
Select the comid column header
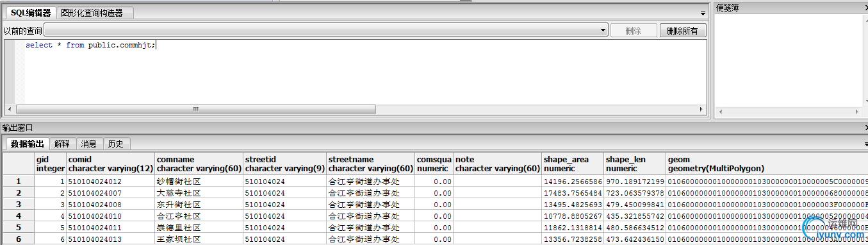click(x=111, y=164)
